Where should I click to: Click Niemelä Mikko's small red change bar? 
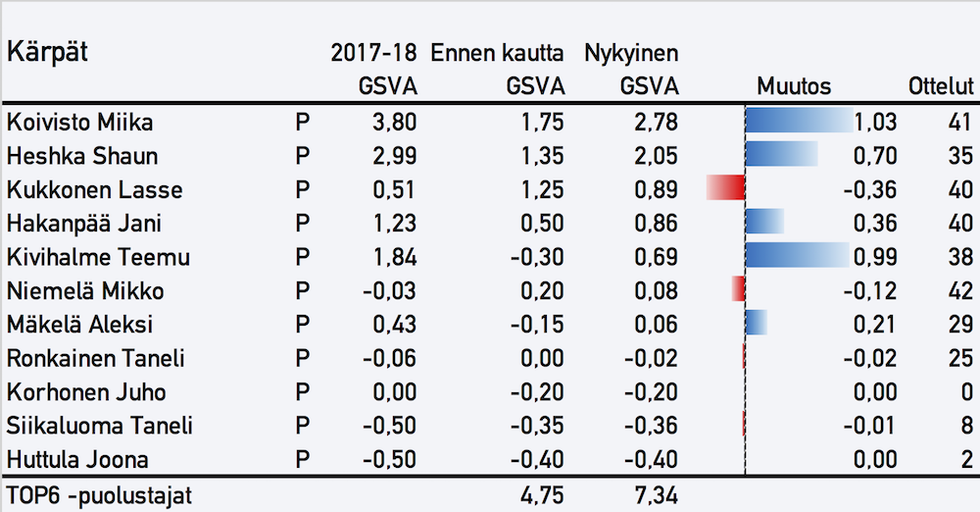[x=739, y=290]
